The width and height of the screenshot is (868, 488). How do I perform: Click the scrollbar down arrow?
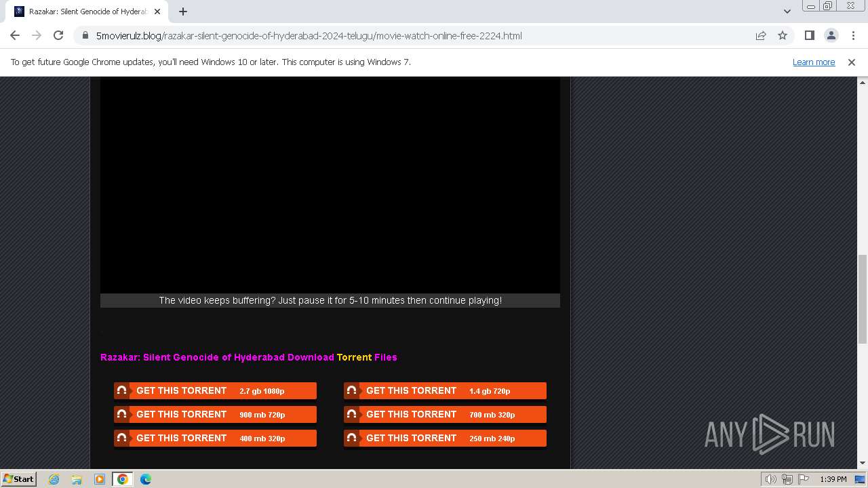(862, 464)
